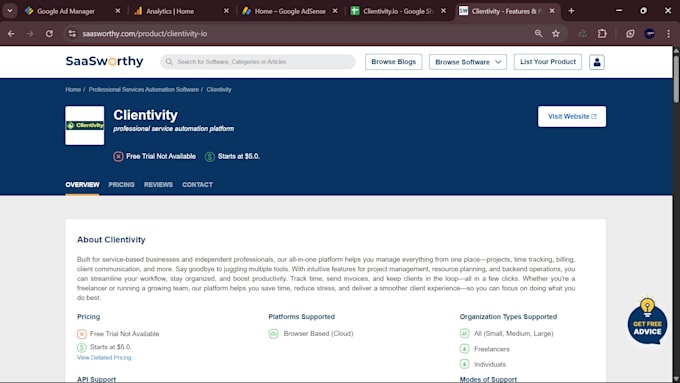
Task: Click the search magnifier icon in search box
Action: tap(169, 62)
